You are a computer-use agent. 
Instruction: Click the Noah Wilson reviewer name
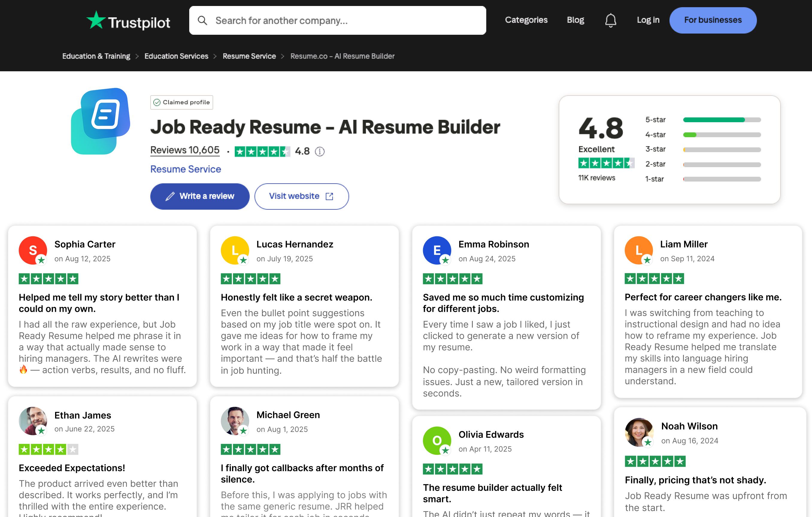click(x=689, y=426)
